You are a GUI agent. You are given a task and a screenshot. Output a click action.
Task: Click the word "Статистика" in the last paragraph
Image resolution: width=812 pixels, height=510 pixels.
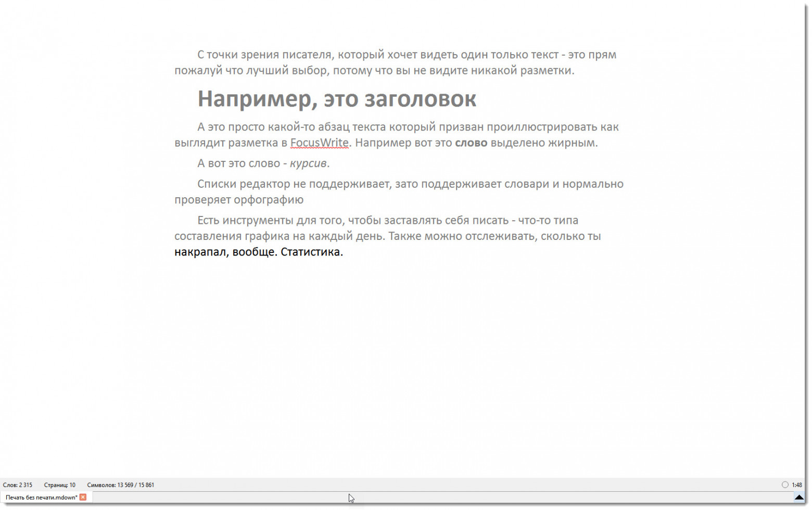pyautogui.click(x=311, y=252)
